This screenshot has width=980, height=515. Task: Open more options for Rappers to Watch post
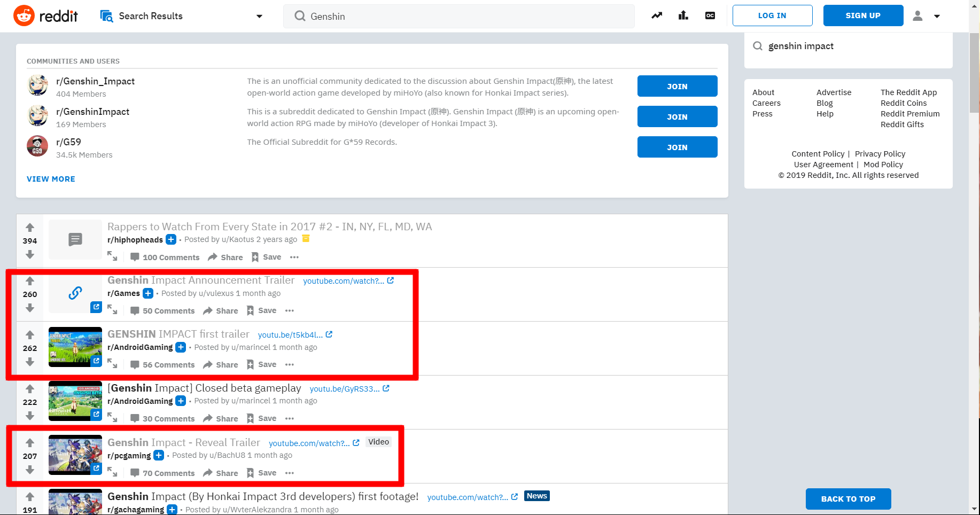pyautogui.click(x=294, y=257)
